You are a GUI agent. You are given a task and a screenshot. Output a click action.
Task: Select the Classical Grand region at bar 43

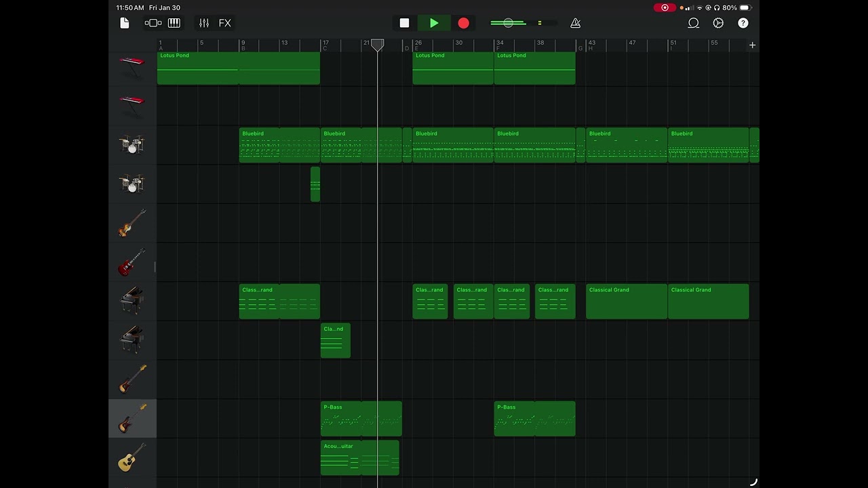627,302
